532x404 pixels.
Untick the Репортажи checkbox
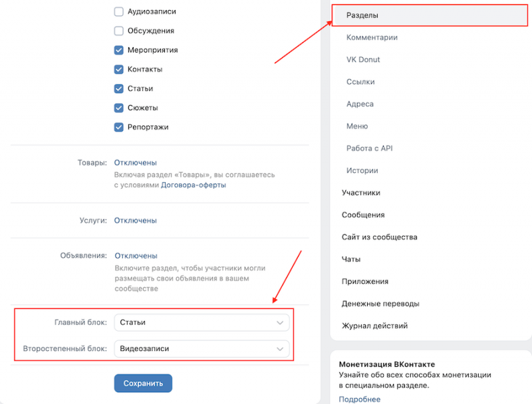119,127
